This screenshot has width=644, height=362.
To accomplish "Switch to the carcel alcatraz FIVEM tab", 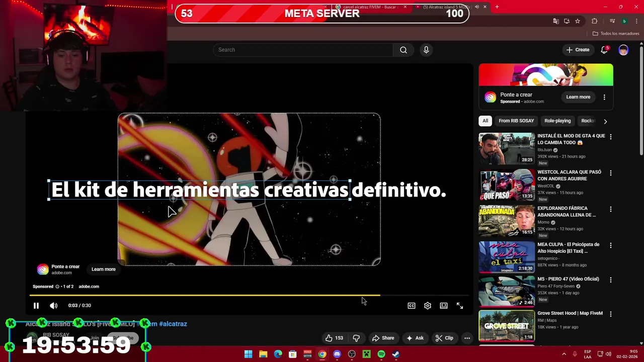I will tap(370, 7).
